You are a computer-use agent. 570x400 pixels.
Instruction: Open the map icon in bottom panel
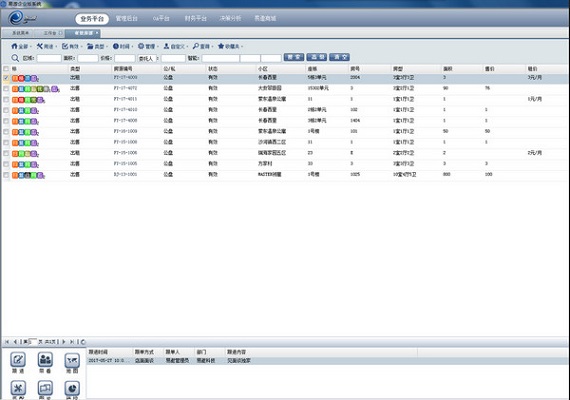pos(72,360)
